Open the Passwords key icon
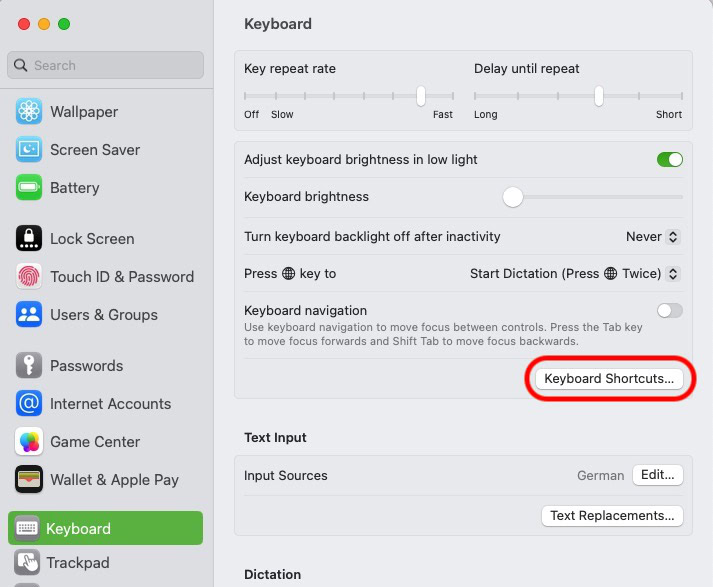The image size is (713, 587). point(29,366)
